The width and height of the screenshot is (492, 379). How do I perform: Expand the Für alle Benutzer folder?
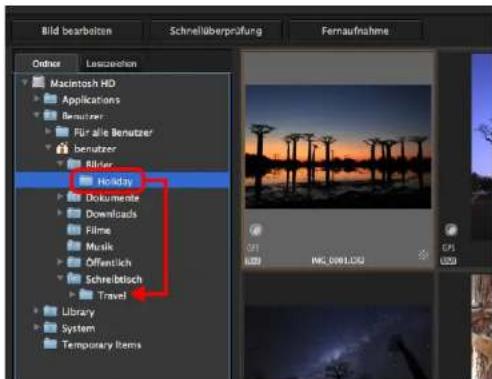pos(48,131)
